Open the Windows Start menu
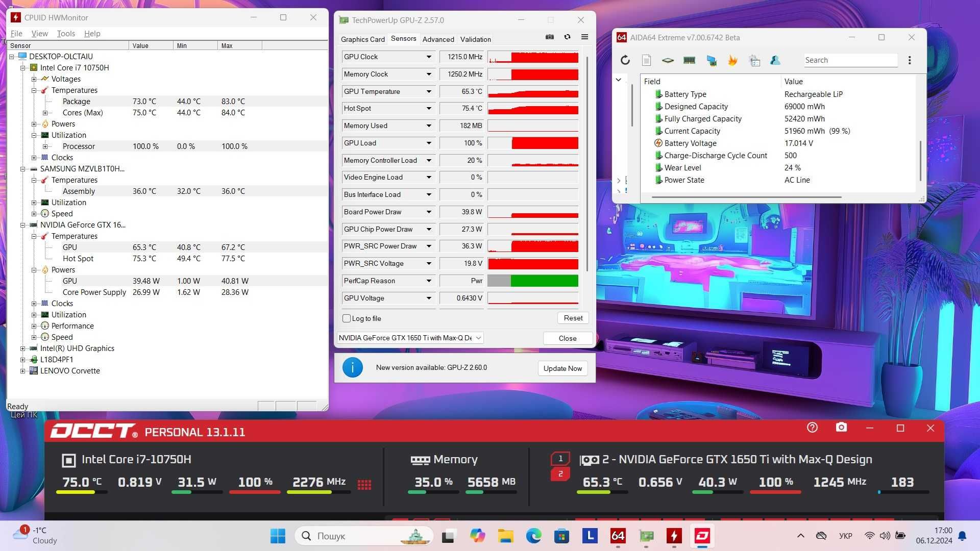The width and height of the screenshot is (980, 551). [278, 536]
